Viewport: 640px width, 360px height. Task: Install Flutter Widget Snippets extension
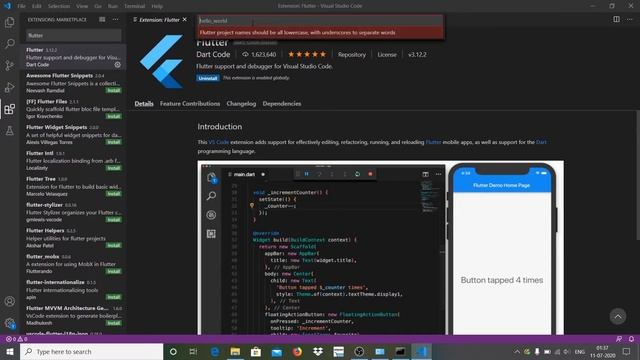tap(114, 142)
